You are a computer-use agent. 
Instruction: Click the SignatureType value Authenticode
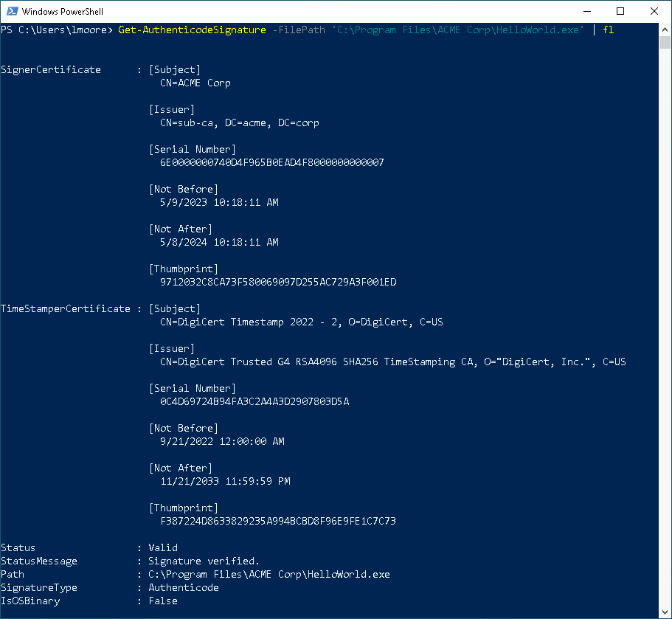click(x=184, y=587)
